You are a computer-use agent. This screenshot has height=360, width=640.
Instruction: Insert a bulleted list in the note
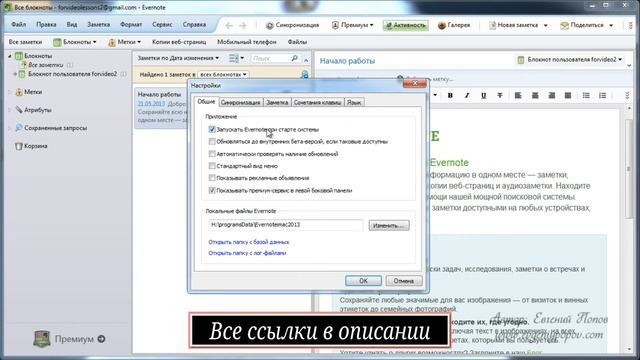(586, 96)
